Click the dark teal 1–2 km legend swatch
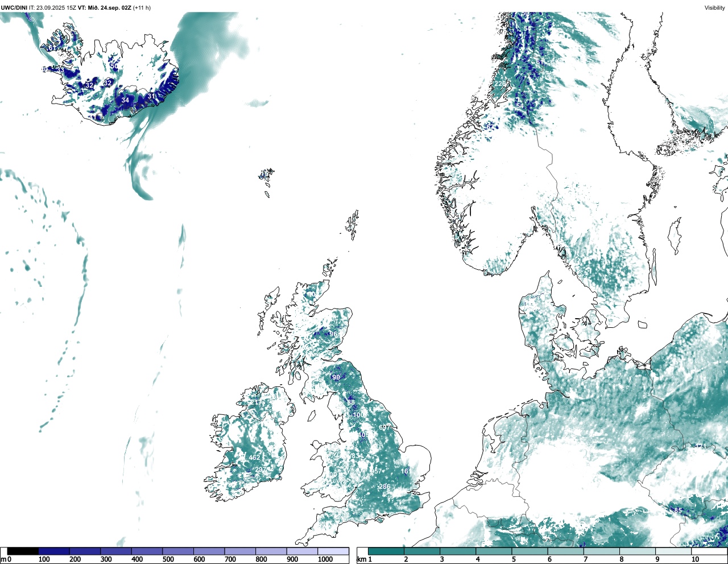Viewport: 728px width, 564px height. click(x=386, y=551)
